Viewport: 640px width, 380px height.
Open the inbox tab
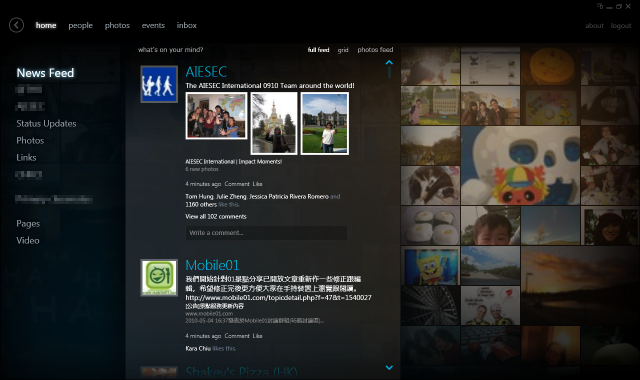coord(187,25)
